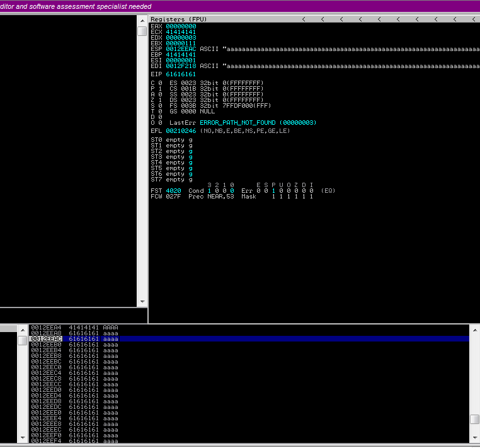Select the FCW value 027F
This screenshot has height=448, width=480.
[173, 197]
